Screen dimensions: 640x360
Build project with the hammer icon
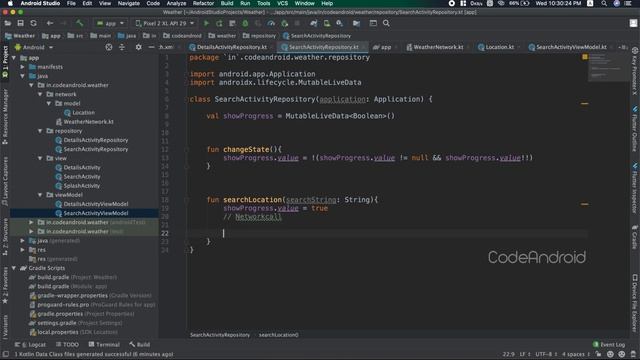pos(80,23)
